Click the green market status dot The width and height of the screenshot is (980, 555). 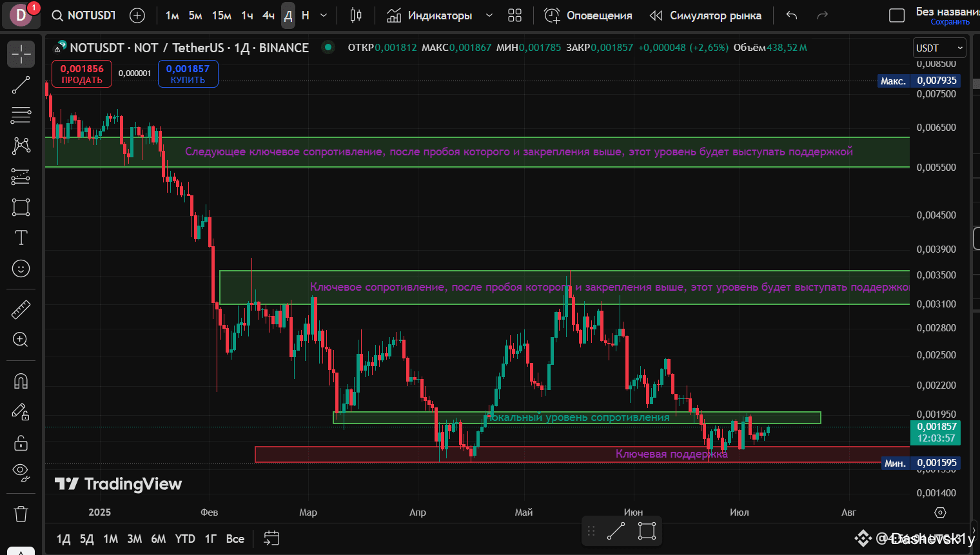pos(328,47)
